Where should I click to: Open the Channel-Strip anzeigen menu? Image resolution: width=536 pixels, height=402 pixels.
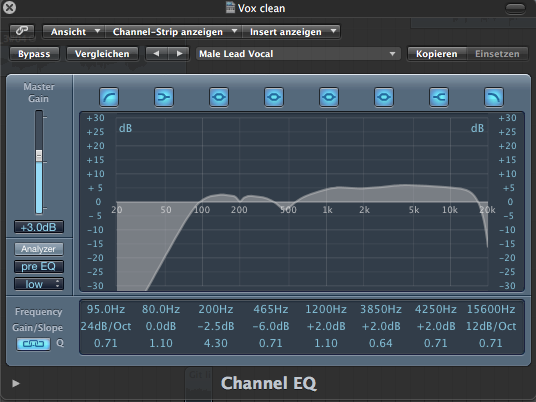click(174, 32)
